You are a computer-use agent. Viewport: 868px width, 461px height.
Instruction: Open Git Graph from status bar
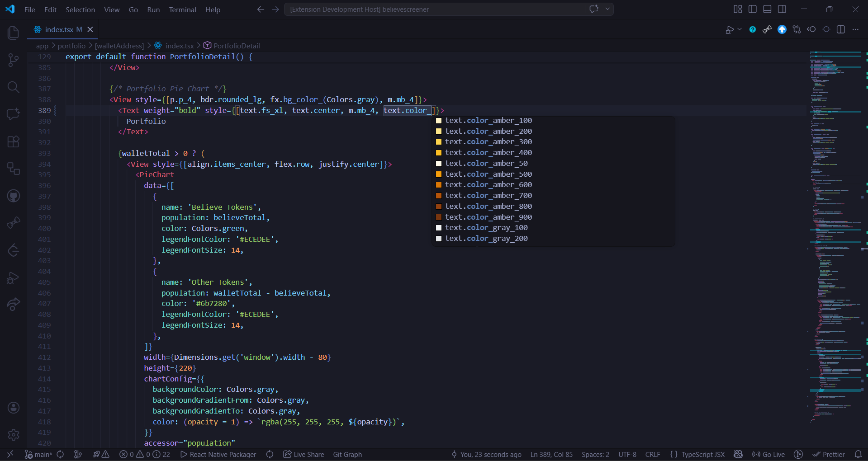pos(347,454)
